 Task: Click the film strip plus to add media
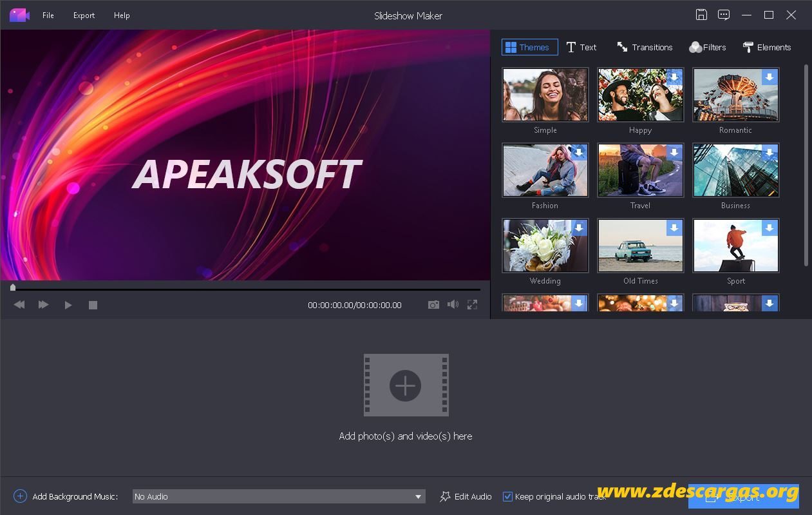(x=406, y=385)
